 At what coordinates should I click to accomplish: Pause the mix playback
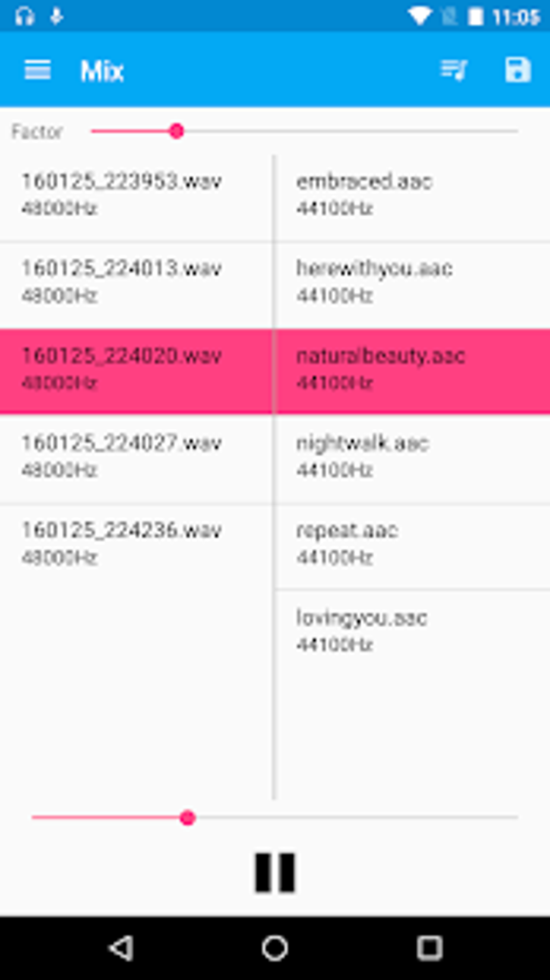pos(275,872)
